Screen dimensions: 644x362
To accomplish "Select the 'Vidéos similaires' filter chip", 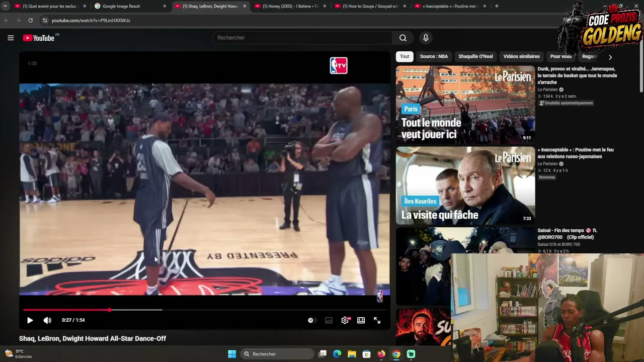I will pos(521,56).
